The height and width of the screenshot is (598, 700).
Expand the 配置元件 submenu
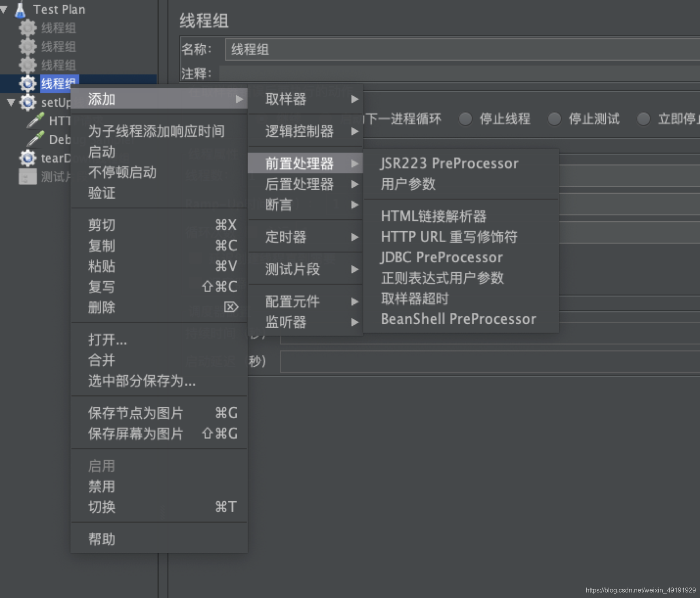tap(305, 301)
